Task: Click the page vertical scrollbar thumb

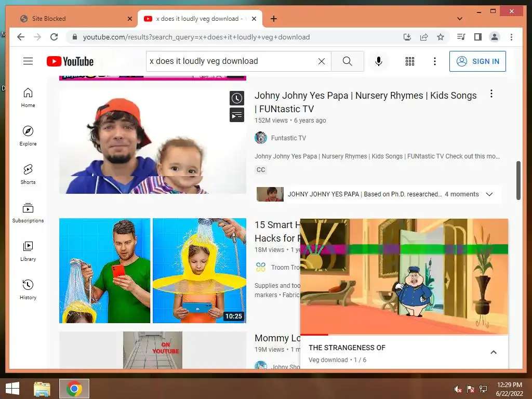Action: pyautogui.click(x=518, y=180)
